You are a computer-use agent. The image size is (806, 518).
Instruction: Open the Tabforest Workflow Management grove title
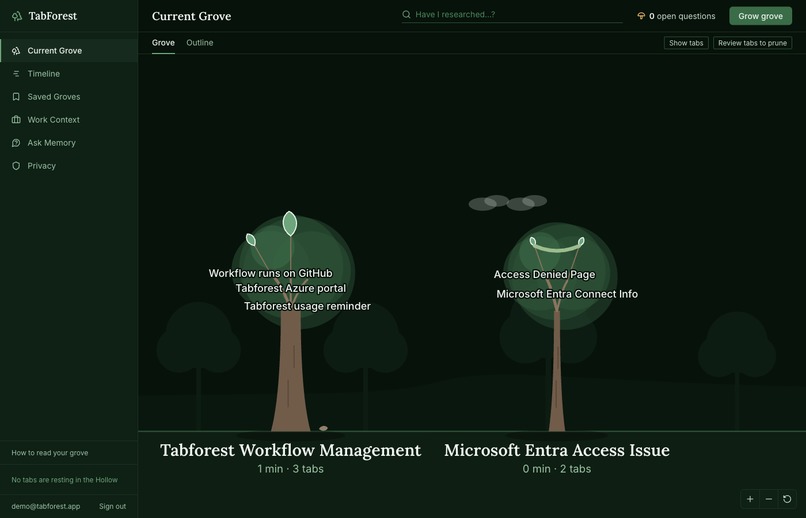[x=290, y=450]
